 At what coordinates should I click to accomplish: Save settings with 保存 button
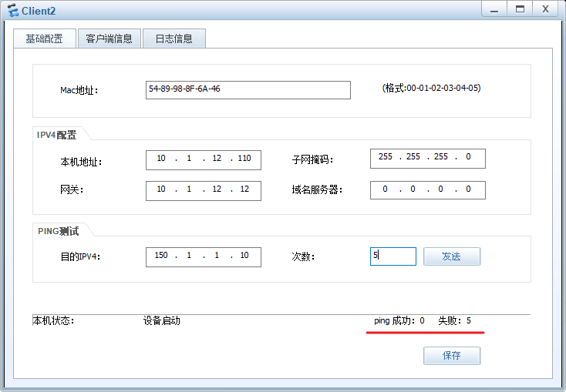point(452,356)
